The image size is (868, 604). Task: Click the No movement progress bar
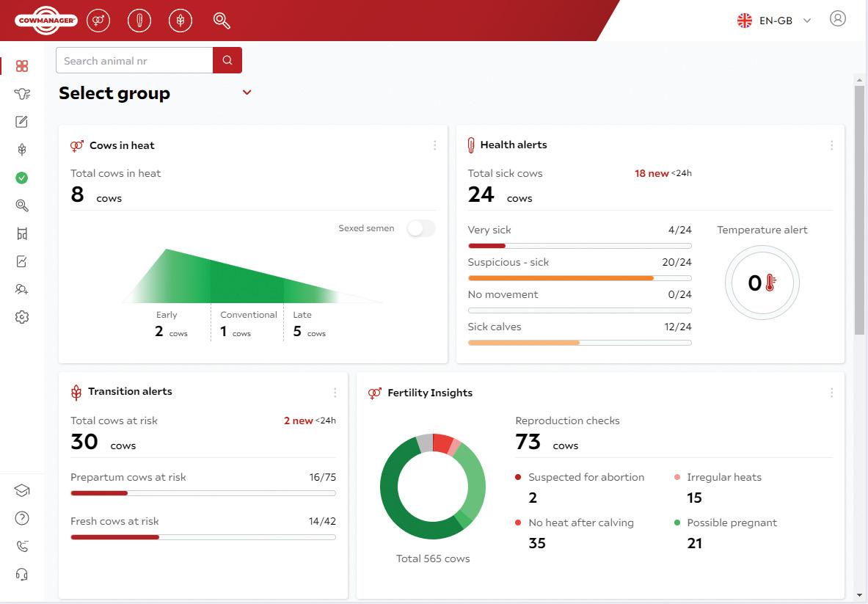point(580,310)
